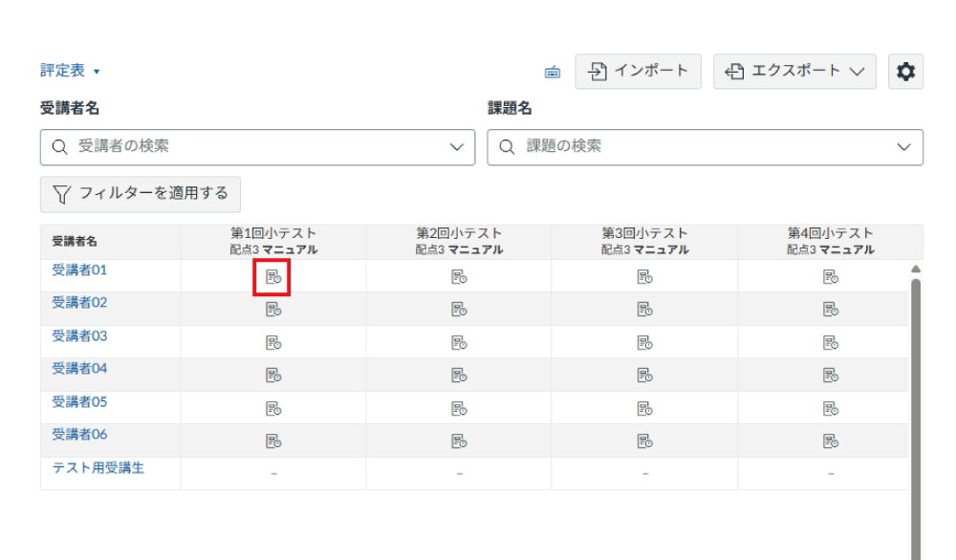Expand the 評定表 view menu
Viewport: 956px width, 560px height.
pos(70,71)
